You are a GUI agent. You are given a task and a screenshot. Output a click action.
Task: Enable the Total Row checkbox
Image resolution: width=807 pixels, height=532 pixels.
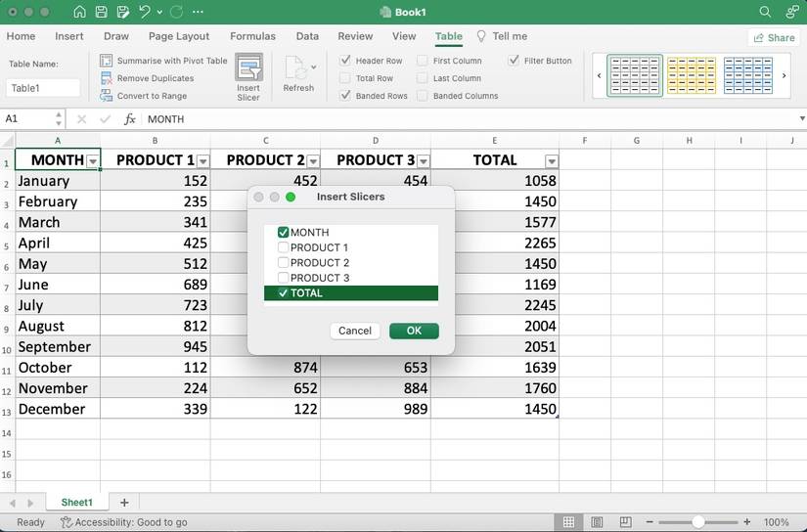[x=345, y=78]
